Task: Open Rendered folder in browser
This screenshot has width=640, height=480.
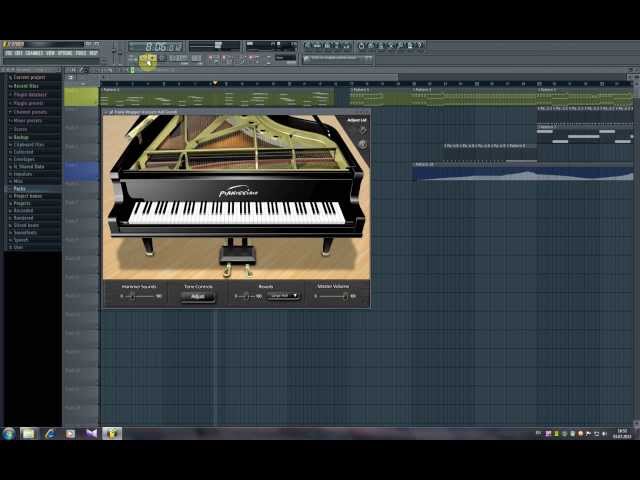Action: 23,218
